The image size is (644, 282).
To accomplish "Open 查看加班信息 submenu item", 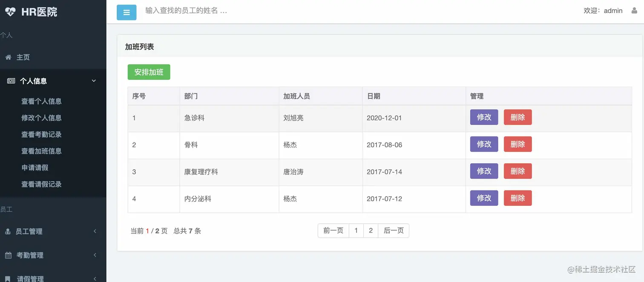I will pyautogui.click(x=41, y=151).
